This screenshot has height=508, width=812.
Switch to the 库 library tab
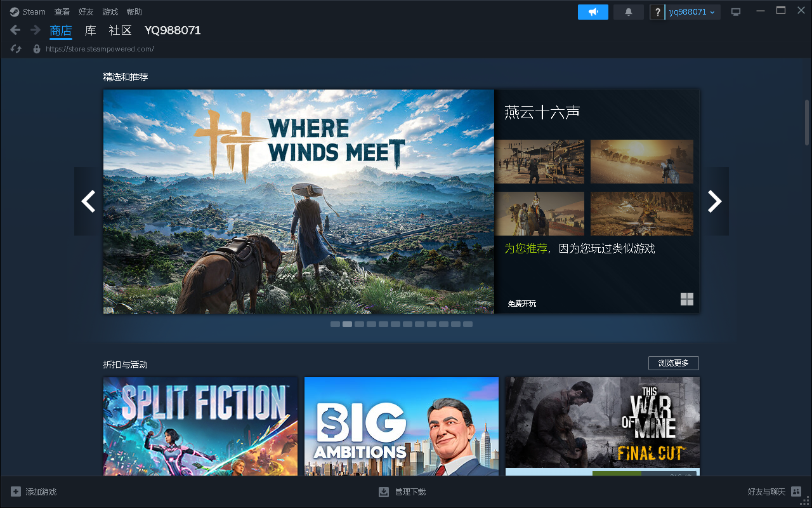click(x=91, y=30)
